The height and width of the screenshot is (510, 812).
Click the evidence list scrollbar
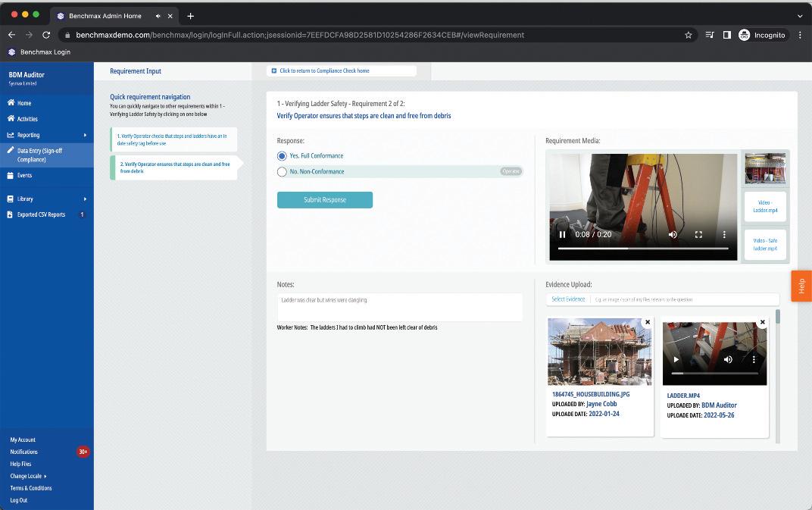777,317
